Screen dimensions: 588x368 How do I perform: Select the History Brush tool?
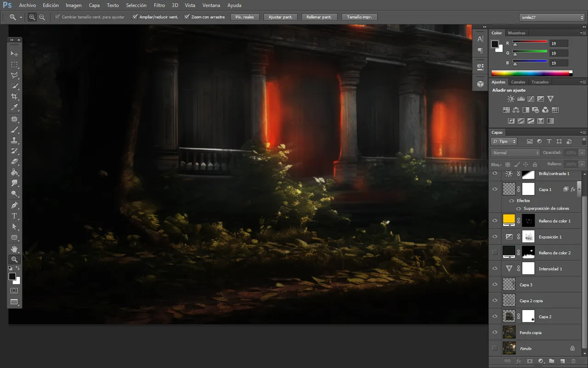14,151
